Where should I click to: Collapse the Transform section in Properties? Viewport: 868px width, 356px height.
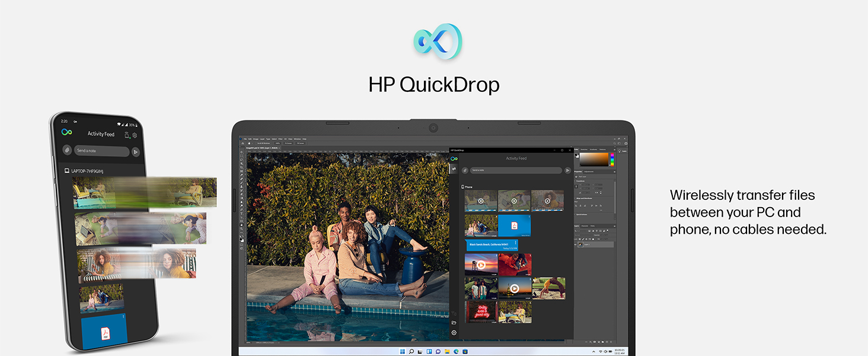(x=575, y=181)
